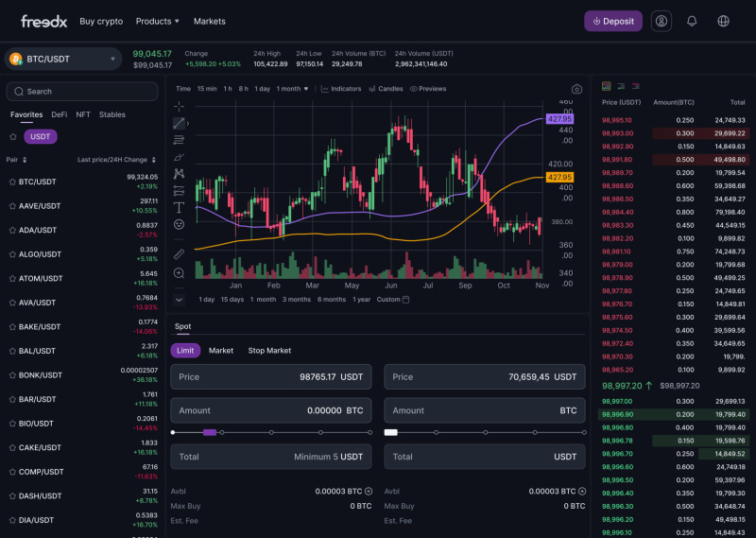Switch to the NFT tab

pyautogui.click(x=83, y=114)
